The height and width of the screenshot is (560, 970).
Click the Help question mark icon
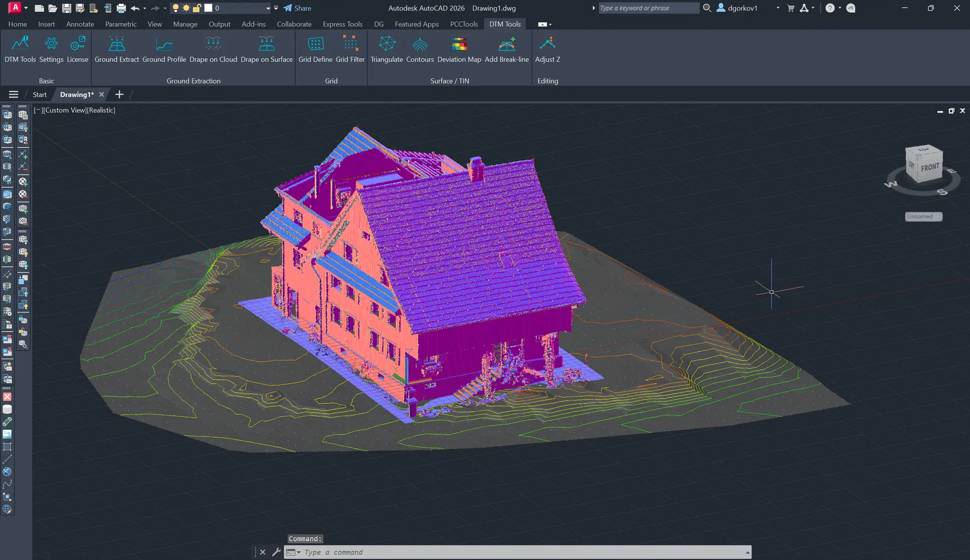830,8
